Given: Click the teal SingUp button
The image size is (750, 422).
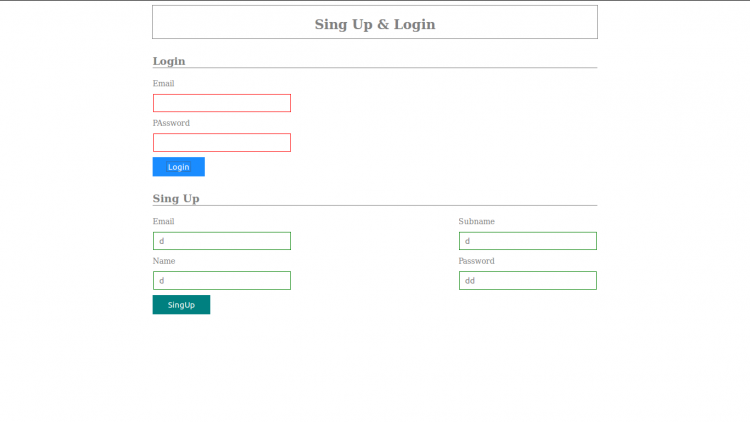Looking at the screenshot, I should coord(181,305).
